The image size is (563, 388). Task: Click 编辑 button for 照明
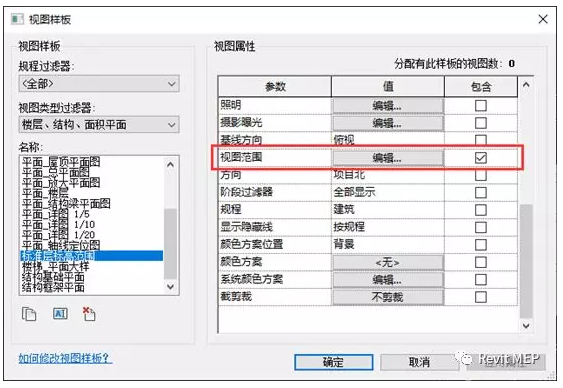(x=388, y=106)
